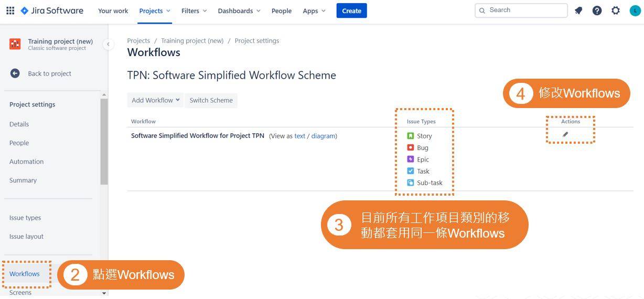The height and width of the screenshot is (299, 644).
Task: Click the Workflows page heading
Action: (x=154, y=52)
